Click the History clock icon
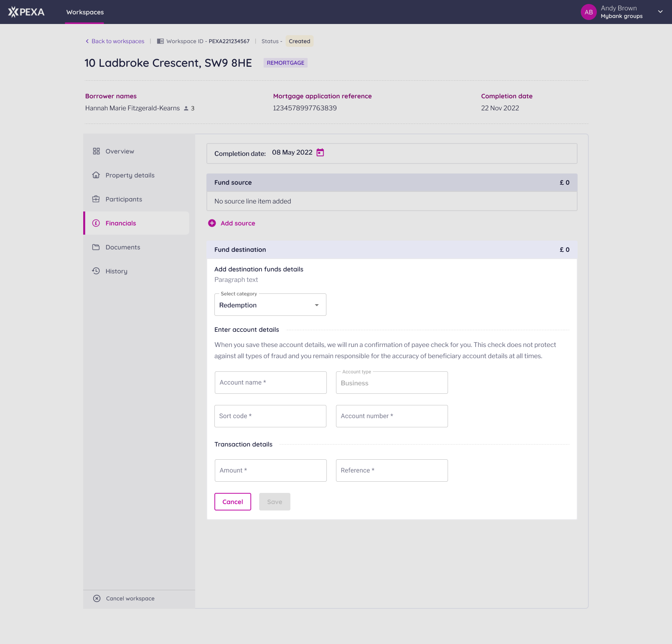 (x=96, y=271)
